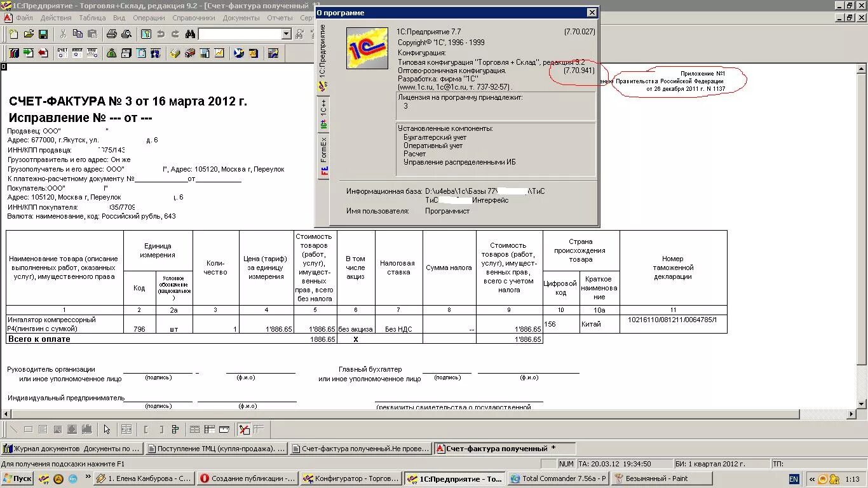Click the ruler icon in bottom toolbar
The width and height of the screenshot is (868, 488).
point(225,430)
